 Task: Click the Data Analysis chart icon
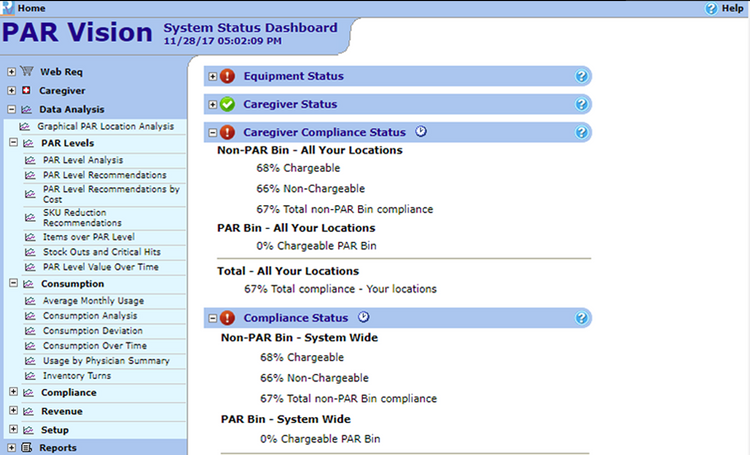tap(26, 110)
